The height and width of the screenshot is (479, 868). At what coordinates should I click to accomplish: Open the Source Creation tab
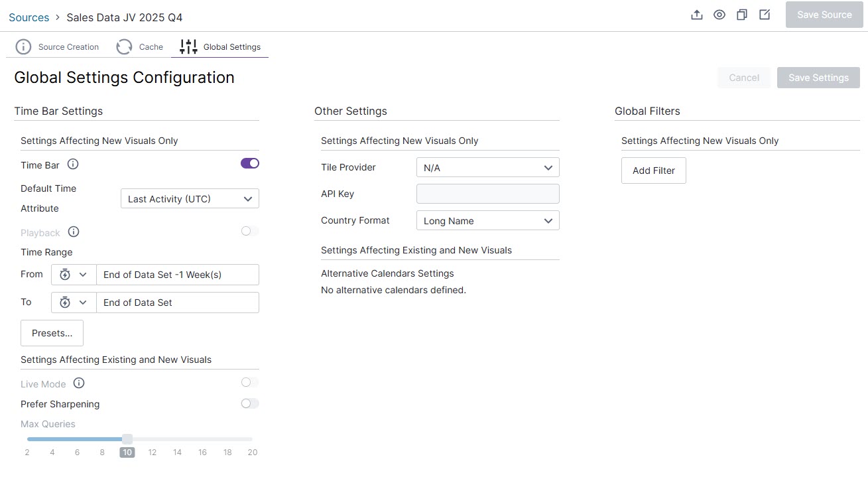pos(58,46)
